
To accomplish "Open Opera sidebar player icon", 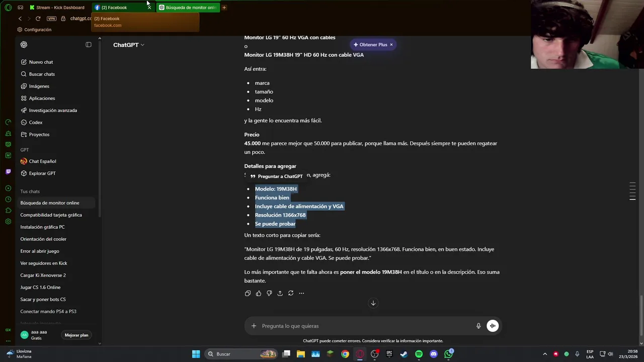I will (8, 189).
